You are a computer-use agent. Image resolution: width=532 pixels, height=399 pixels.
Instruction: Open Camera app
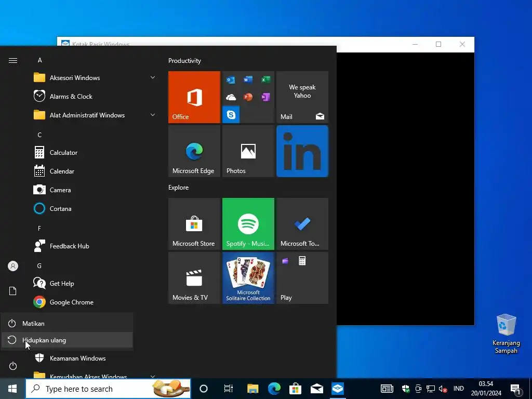pos(95,190)
